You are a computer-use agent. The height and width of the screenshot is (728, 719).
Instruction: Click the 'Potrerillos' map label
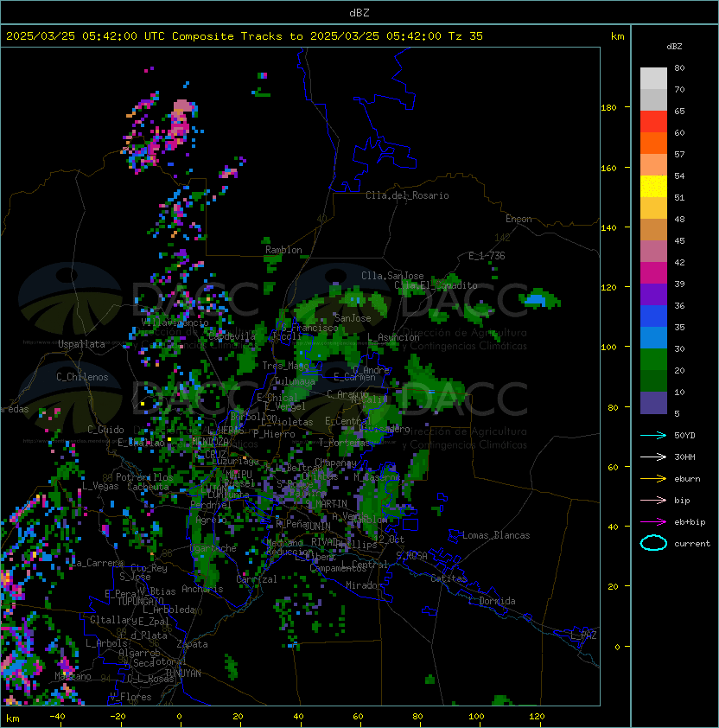[x=144, y=477]
